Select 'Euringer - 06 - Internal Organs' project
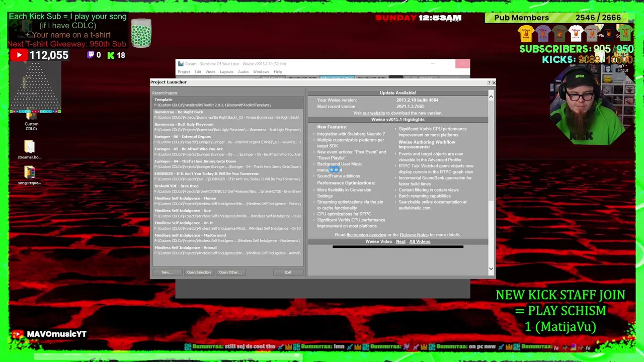Image resolution: width=644 pixels, height=362 pixels. 227,139
